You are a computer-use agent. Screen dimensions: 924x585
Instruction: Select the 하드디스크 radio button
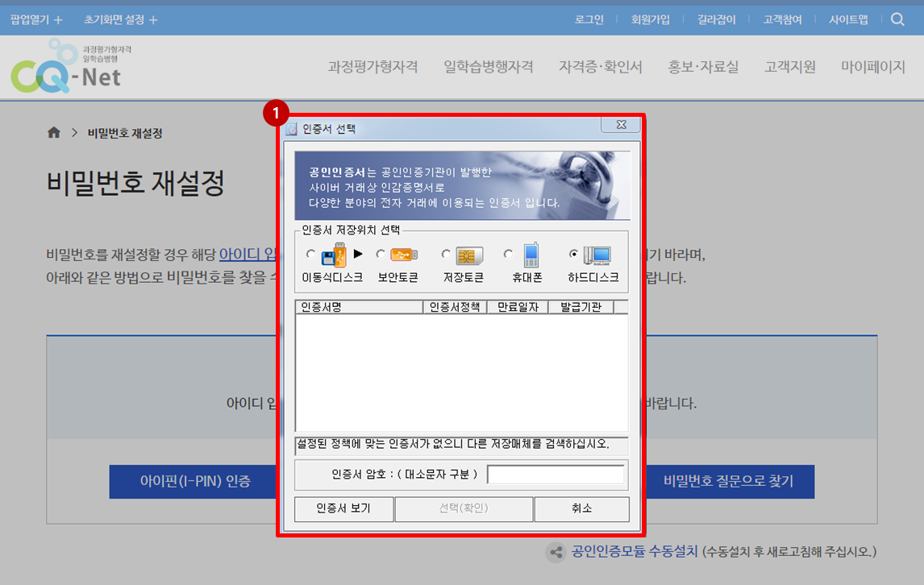pyautogui.click(x=573, y=254)
